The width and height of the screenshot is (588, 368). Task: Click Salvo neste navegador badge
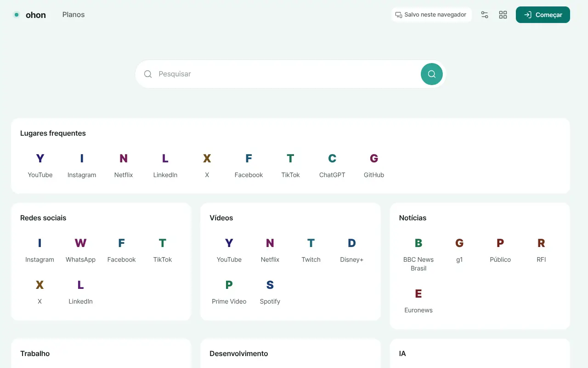tap(431, 15)
